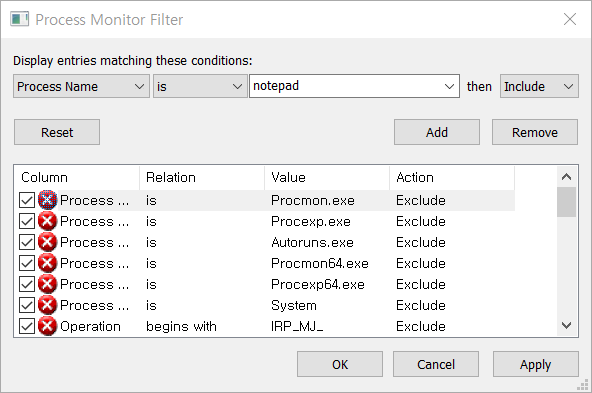The image size is (592, 393).
Task: Click the Add button
Action: 437,133
